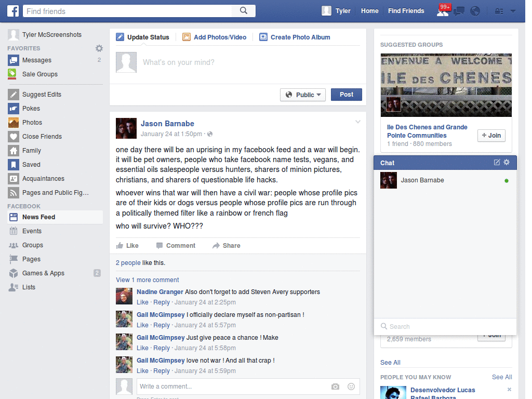This screenshot has height=399, width=532.
Task: Open Tyler profile from top bar
Action: pos(336,11)
